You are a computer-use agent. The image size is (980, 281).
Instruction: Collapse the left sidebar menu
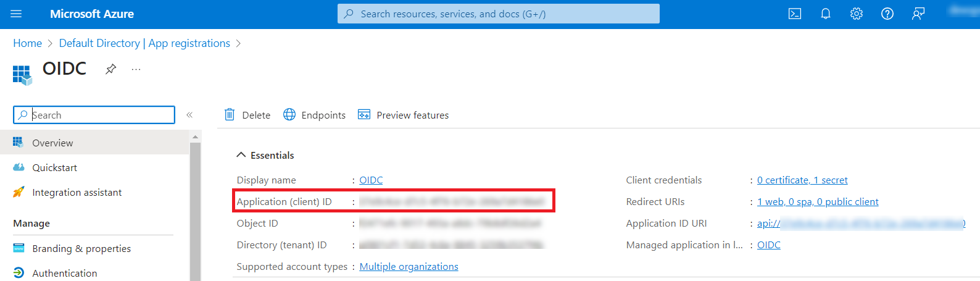tap(189, 115)
